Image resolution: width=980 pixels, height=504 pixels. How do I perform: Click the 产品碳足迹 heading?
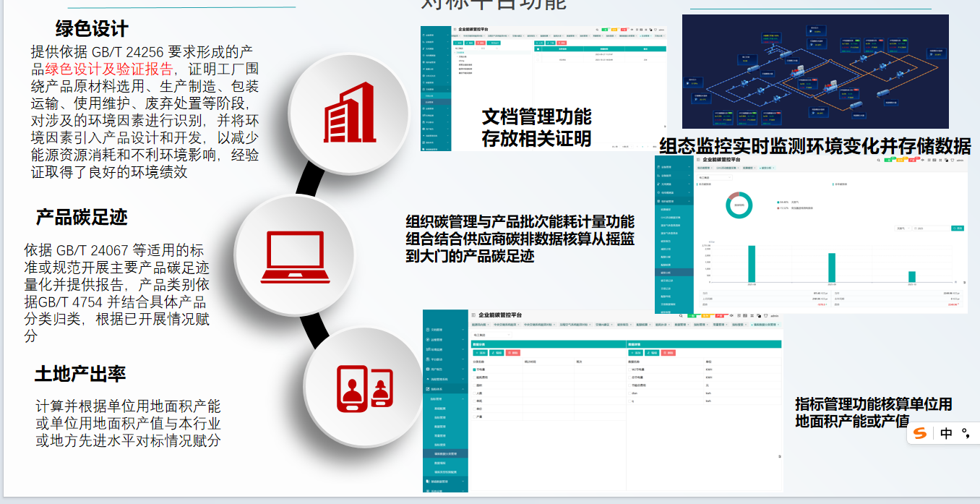82,217
